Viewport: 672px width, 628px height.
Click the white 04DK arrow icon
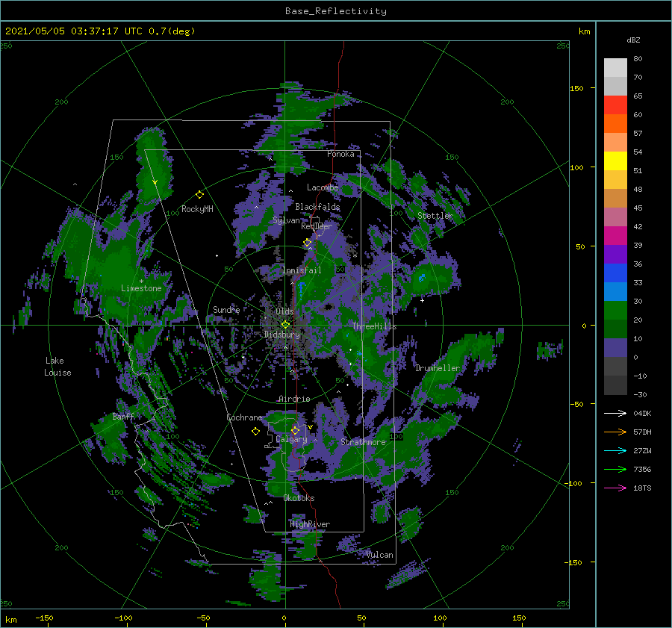point(615,413)
